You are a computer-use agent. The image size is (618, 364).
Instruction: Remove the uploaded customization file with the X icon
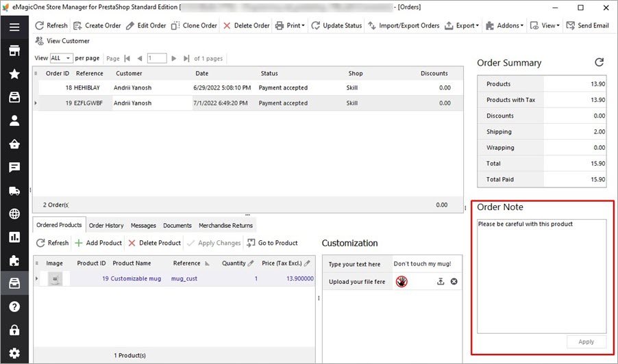click(x=454, y=281)
